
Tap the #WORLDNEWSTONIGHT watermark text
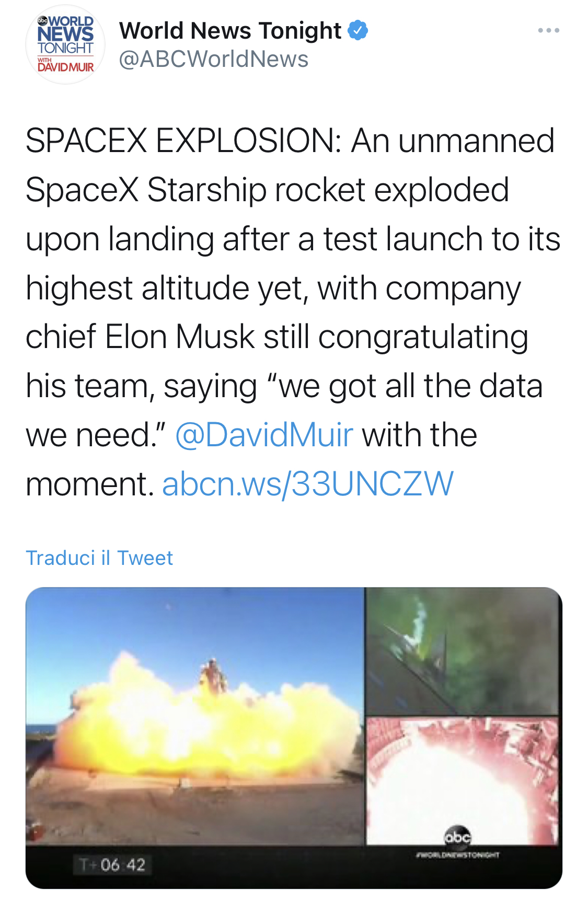coord(458,855)
